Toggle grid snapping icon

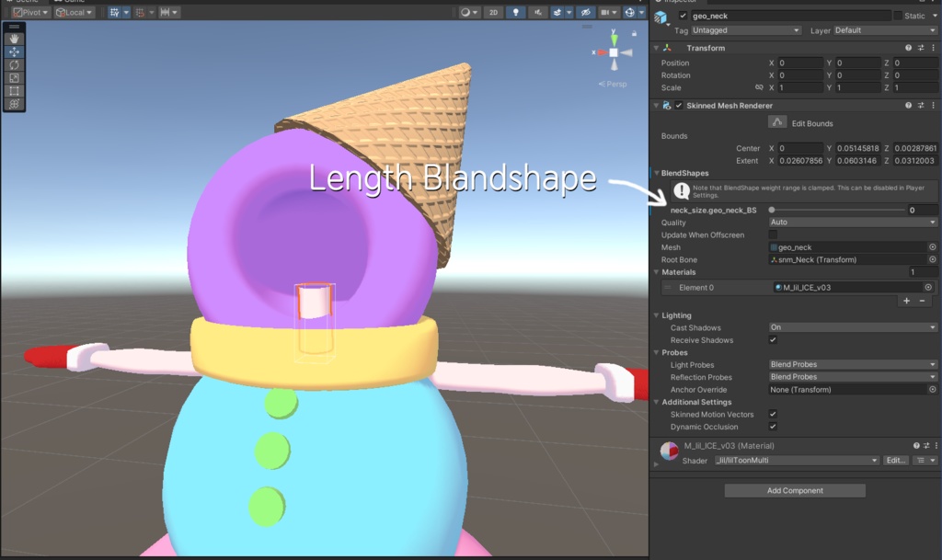pos(140,12)
